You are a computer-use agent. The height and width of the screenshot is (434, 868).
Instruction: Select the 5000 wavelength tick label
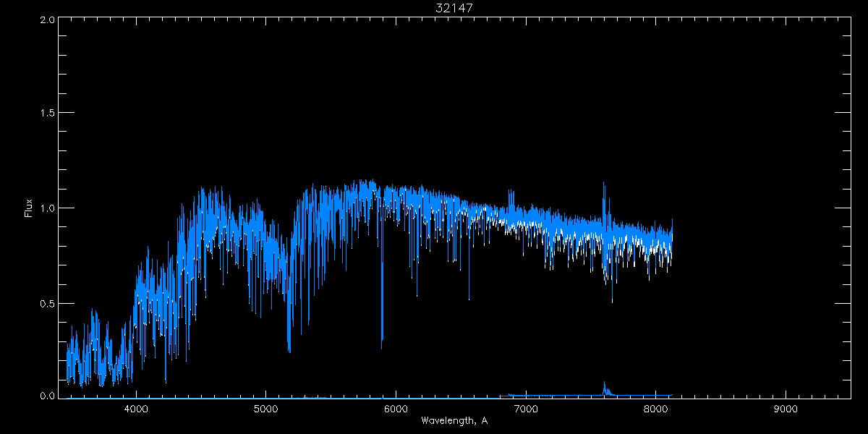tap(265, 409)
